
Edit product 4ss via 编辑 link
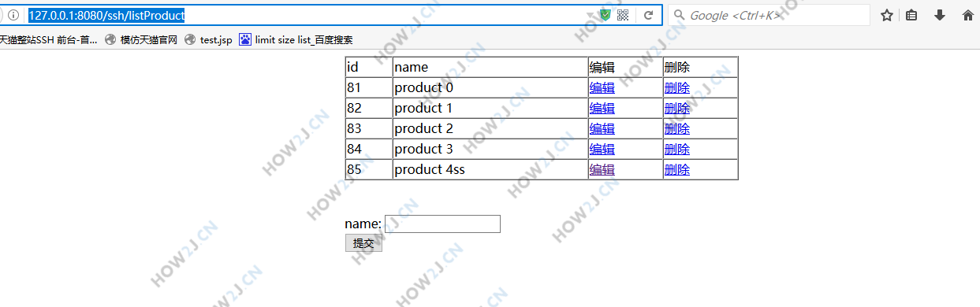click(602, 170)
